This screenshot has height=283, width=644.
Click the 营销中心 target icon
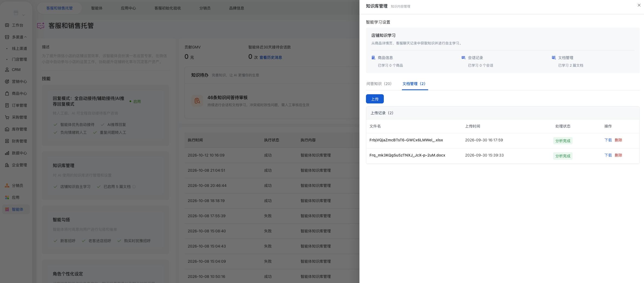coord(7,82)
